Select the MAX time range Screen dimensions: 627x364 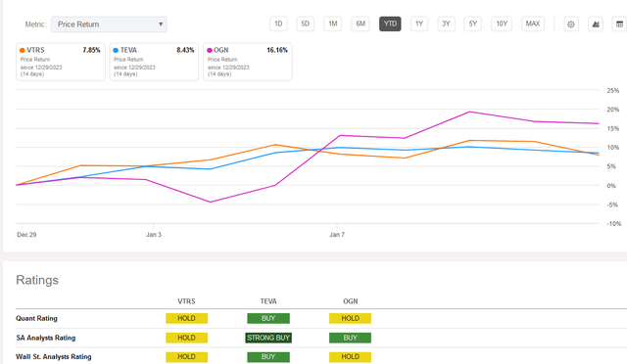point(533,24)
